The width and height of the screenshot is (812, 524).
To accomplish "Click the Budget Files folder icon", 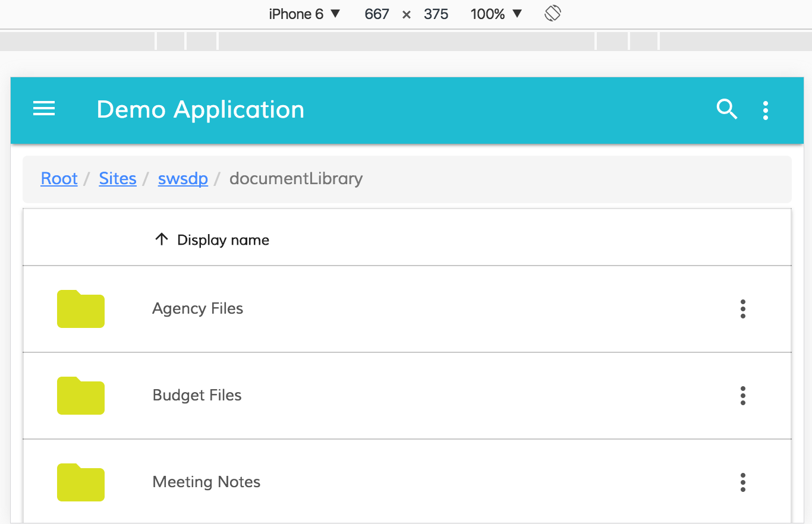I will pos(80,396).
